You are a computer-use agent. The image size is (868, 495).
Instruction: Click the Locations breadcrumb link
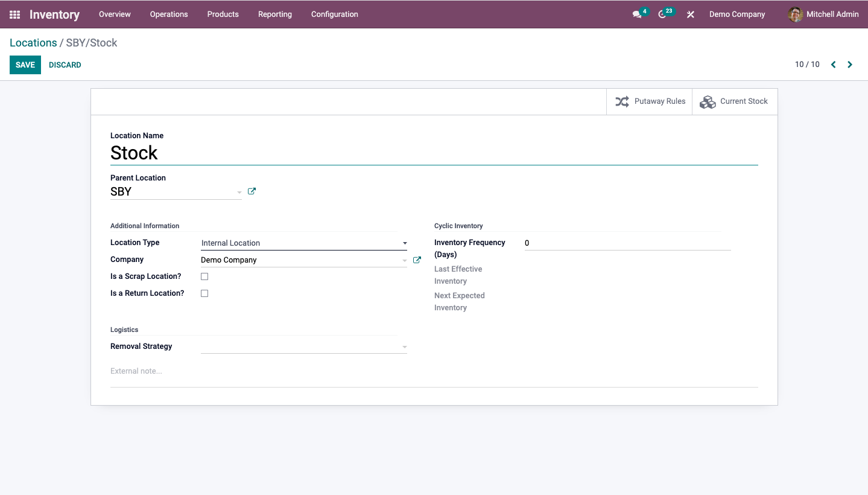[x=33, y=43]
